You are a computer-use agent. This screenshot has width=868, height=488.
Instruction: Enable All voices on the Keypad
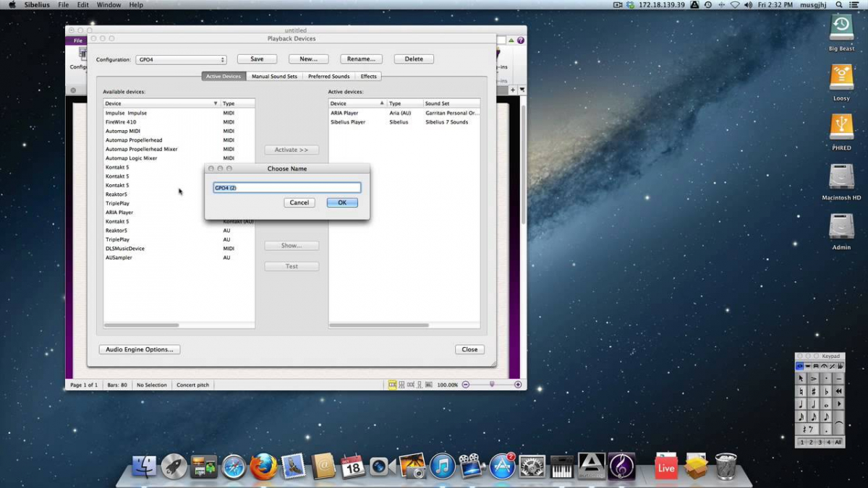tap(838, 442)
